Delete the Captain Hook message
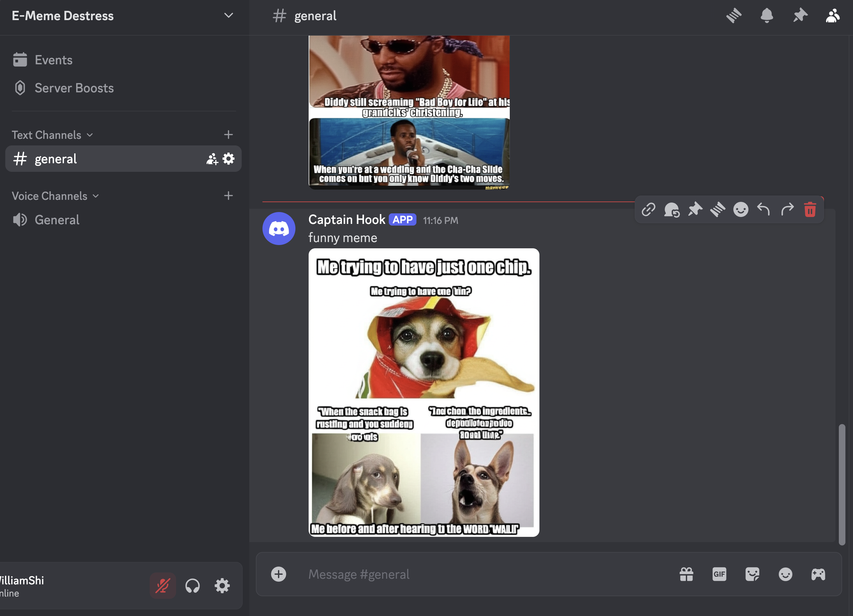The image size is (853, 616). [x=810, y=209]
